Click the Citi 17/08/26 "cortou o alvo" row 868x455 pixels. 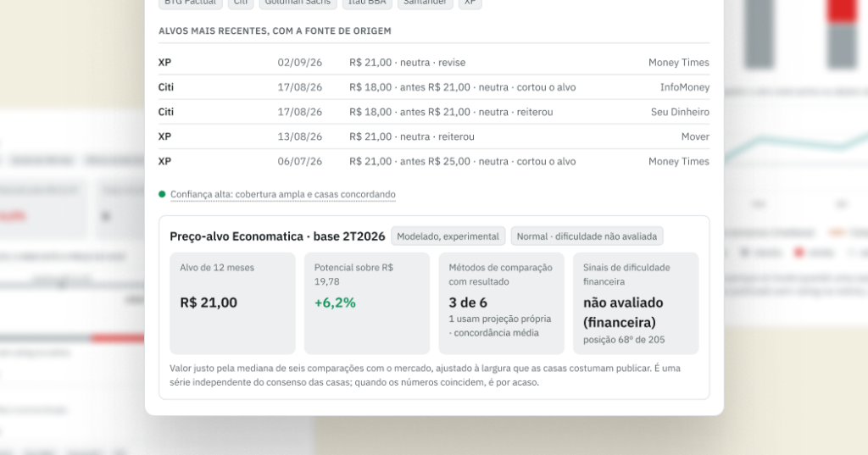[x=434, y=87]
